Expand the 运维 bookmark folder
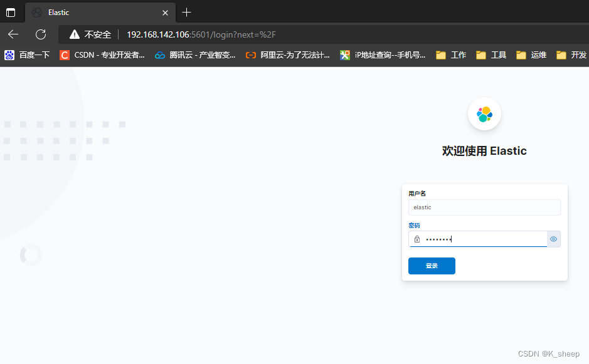This screenshot has height=364, width=589. pyautogui.click(x=531, y=55)
